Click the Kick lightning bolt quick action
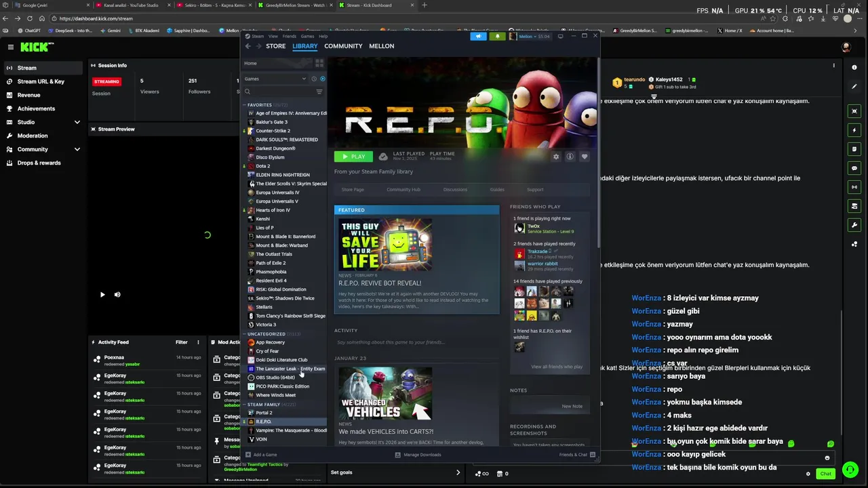Viewport: 868px width, 488px height. click(x=854, y=130)
